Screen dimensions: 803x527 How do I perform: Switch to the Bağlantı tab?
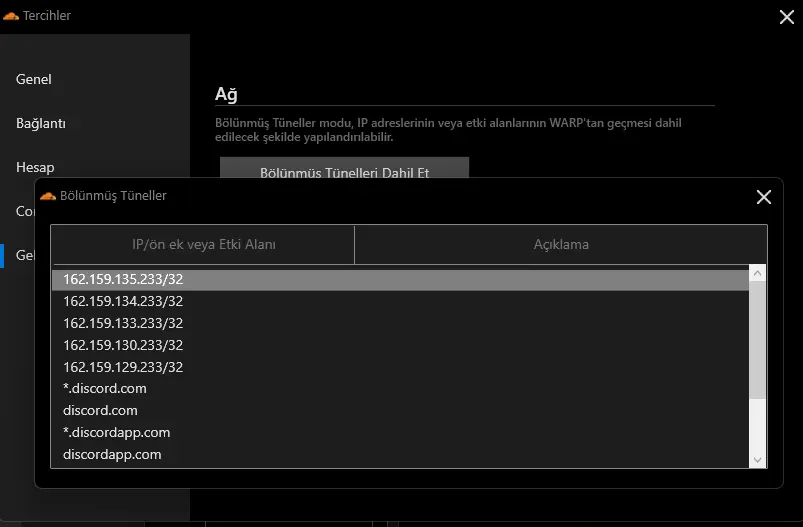tap(41, 123)
